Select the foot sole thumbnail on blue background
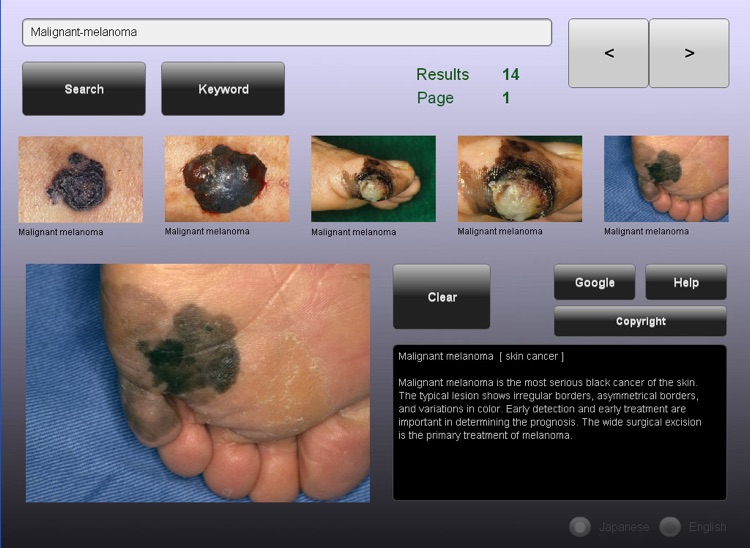The width and height of the screenshot is (750, 548). pyautogui.click(x=666, y=179)
